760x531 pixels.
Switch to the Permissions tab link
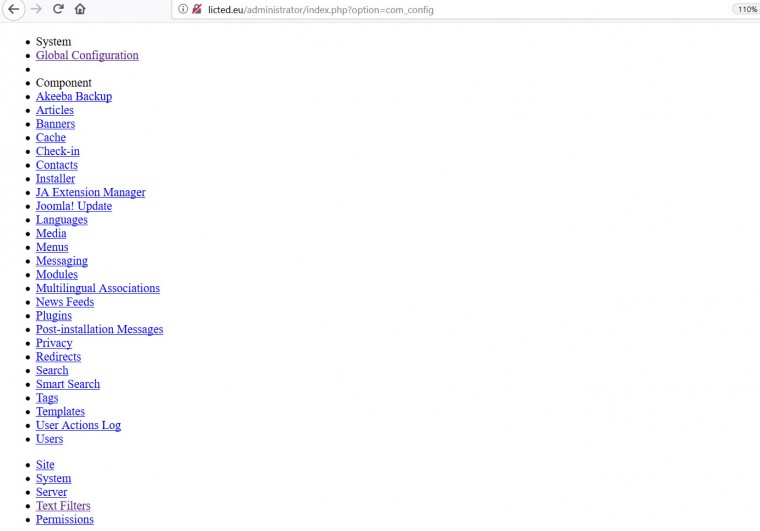pos(64,519)
